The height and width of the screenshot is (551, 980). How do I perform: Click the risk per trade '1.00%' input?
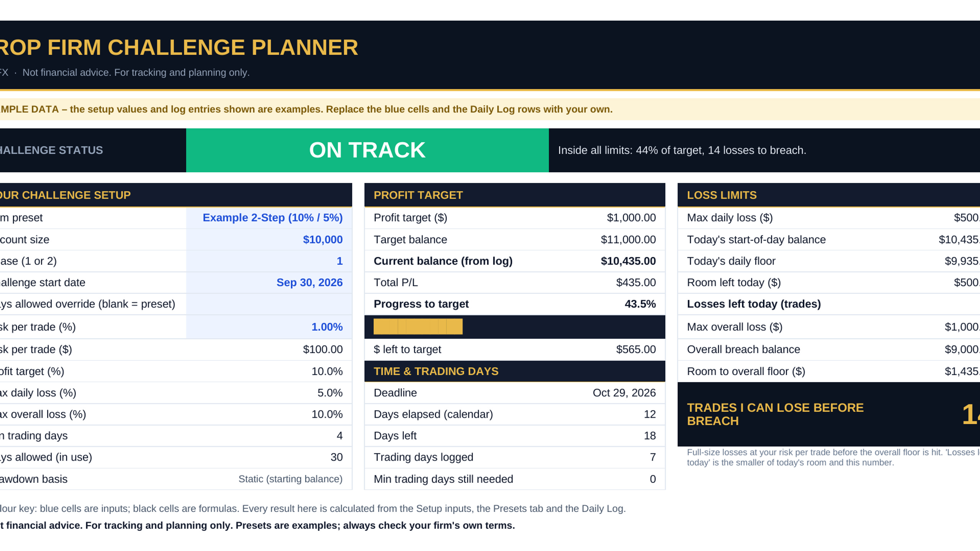[269, 327]
